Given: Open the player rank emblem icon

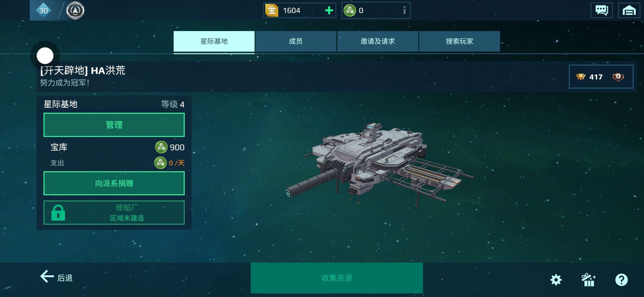Looking at the screenshot, I should coord(75,10).
